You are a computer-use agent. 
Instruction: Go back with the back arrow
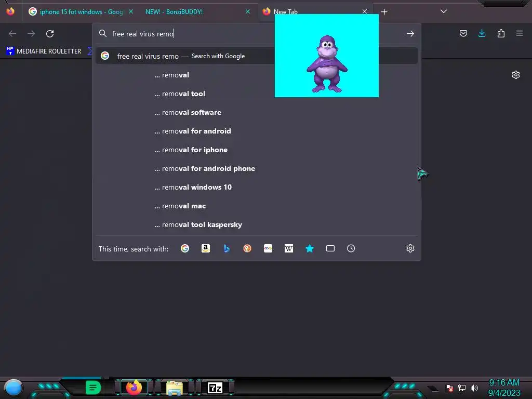tap(12, 34)
